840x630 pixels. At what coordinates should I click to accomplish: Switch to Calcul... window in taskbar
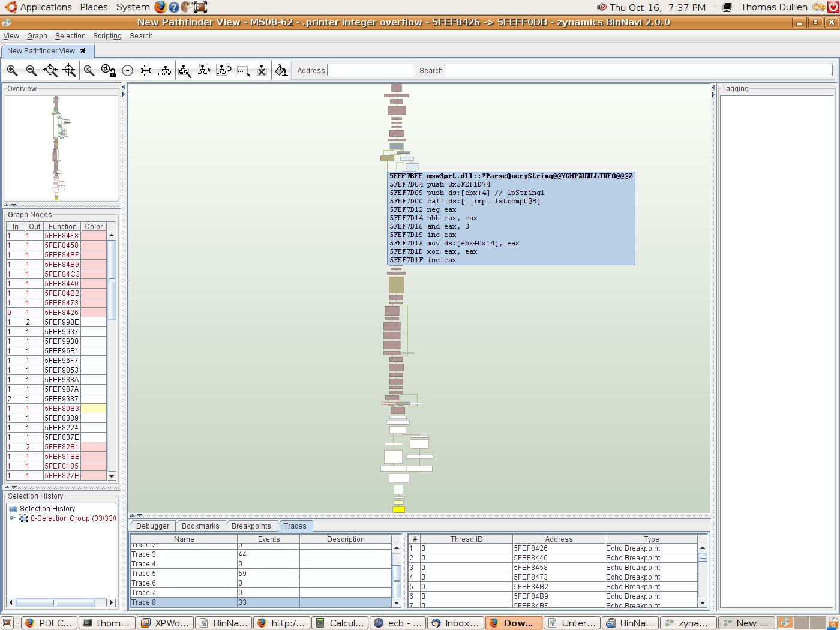coord(340,623)
